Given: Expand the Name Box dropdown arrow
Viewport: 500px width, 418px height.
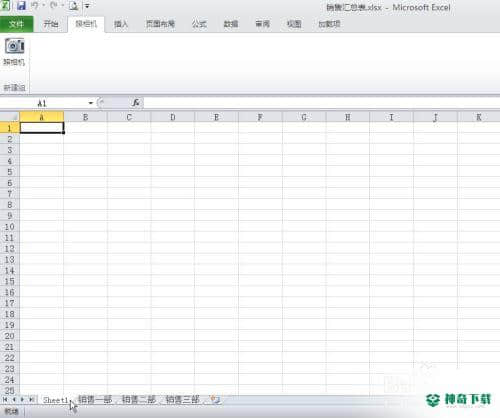Looking at the screenshot, I should tap(91, 103).
